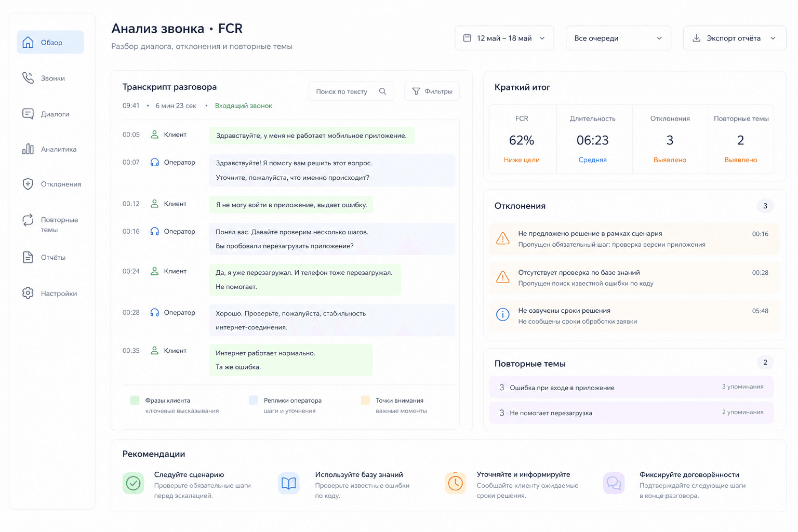Click the headset icon for operator at 00:07
The height and width of the screenshot is (532, 798).
click(154, 162)
